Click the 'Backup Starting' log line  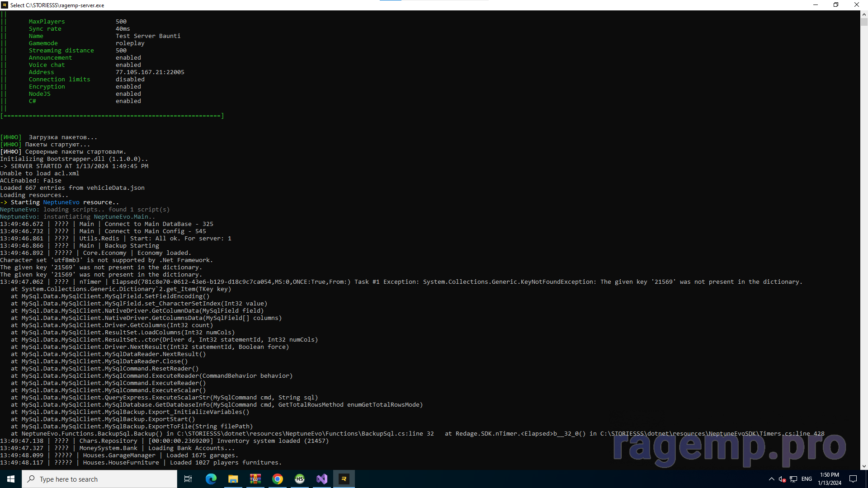[x=80, y=245]
